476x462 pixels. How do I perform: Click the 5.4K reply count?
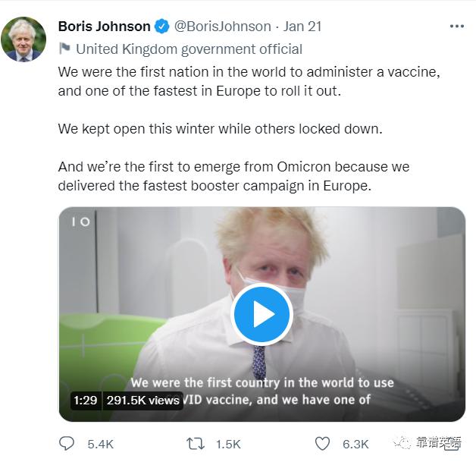(101, 444)
